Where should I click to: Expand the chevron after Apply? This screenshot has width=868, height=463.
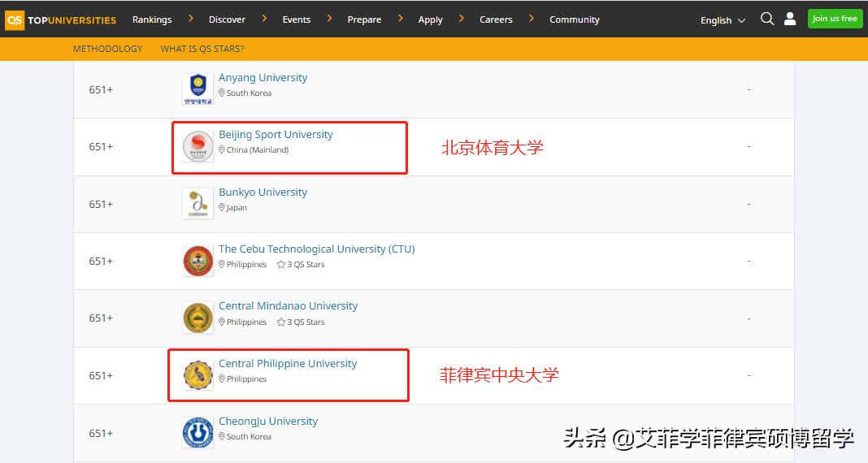point(462,19)
